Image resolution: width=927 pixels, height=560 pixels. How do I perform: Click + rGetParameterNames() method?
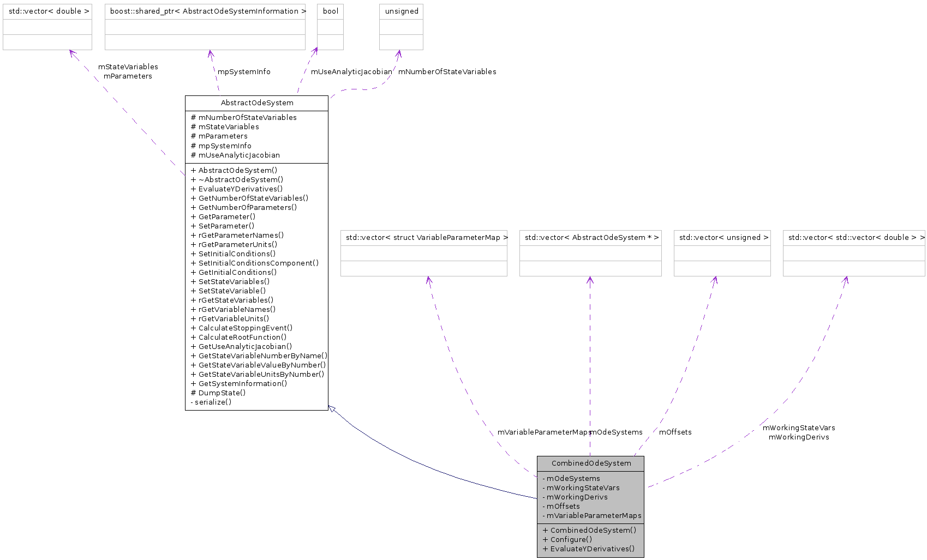[237, 236]
